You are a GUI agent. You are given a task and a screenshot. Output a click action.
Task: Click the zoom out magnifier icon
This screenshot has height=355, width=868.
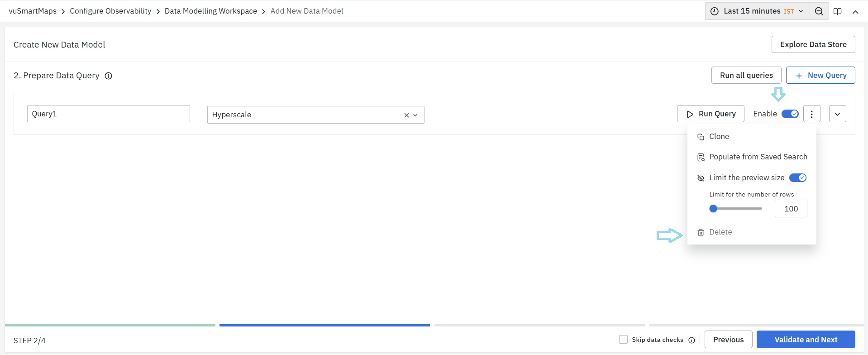[819, 11]
